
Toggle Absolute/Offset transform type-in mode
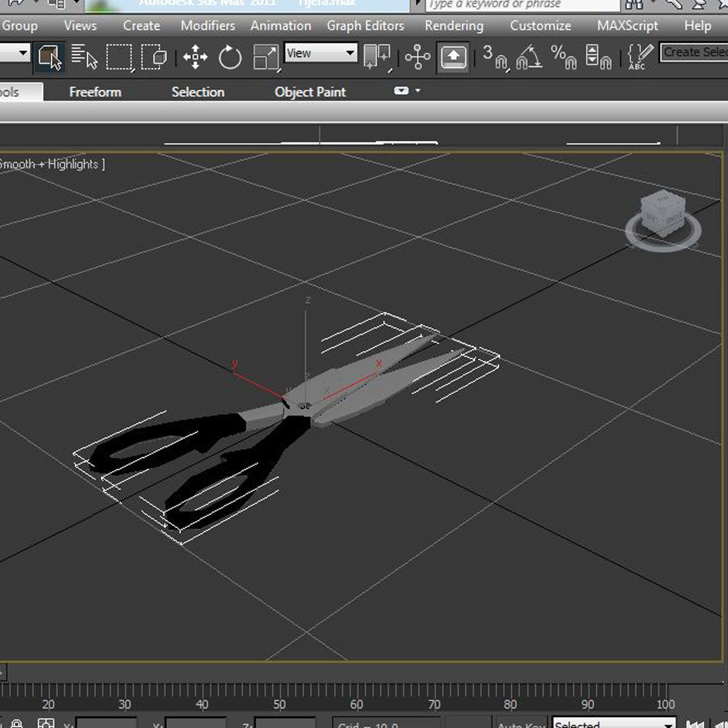45,724
